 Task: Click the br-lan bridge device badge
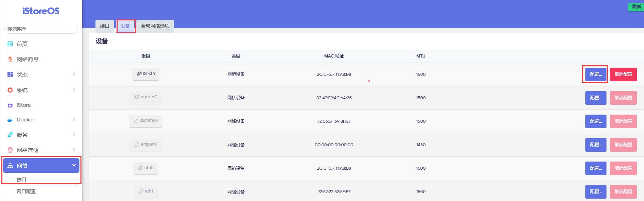(146, 74)
